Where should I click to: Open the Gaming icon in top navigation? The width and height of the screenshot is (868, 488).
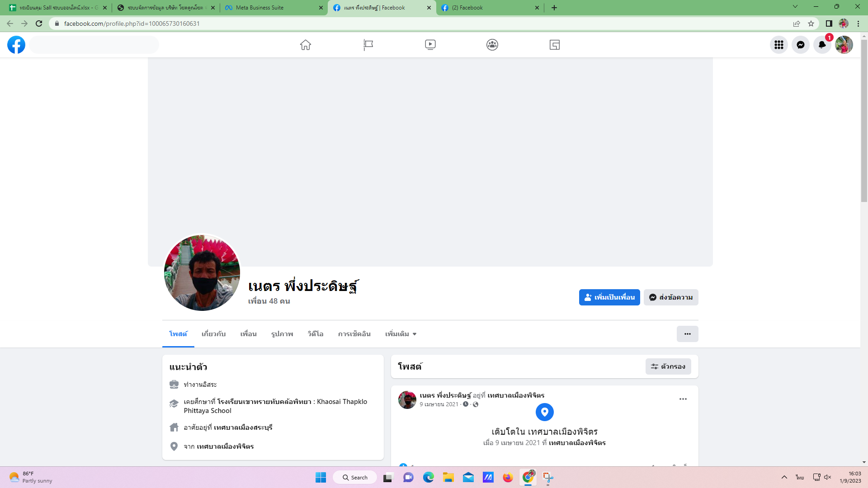click(555, 45)
